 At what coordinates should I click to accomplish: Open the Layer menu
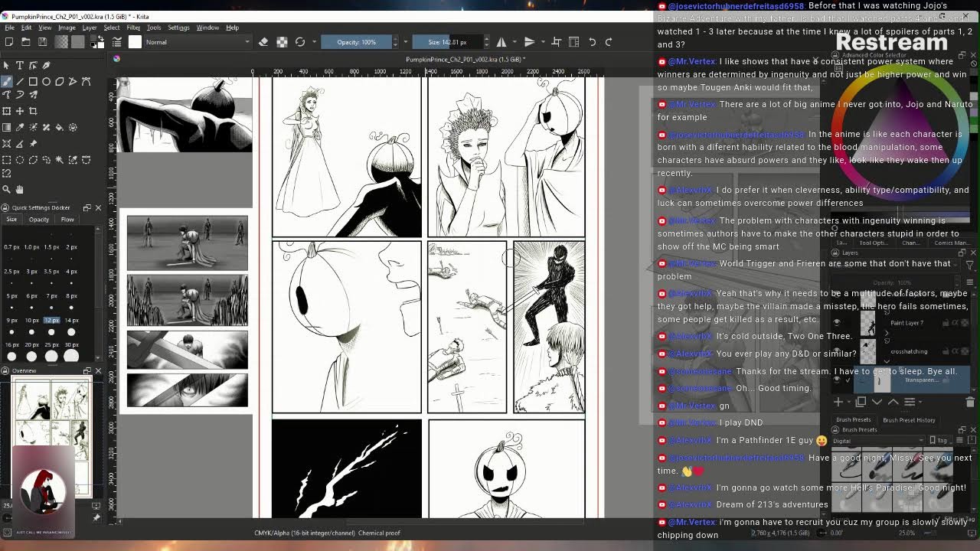click(x=89, y=28)
